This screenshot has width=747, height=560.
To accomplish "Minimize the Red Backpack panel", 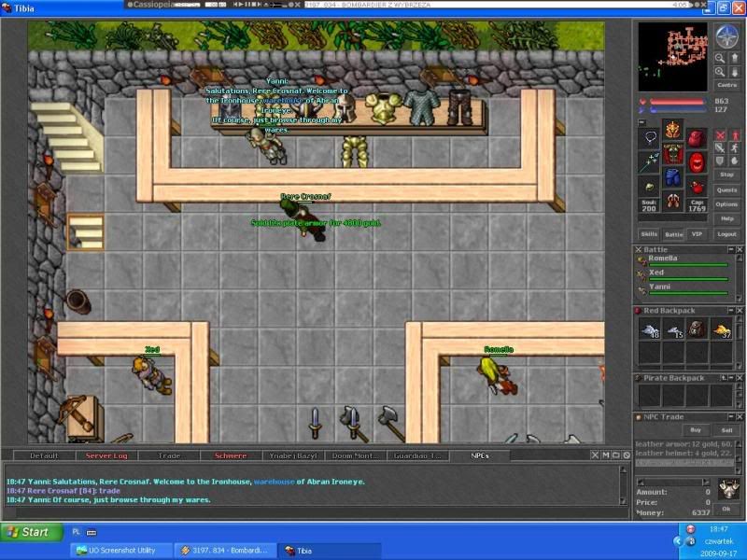I will pos(731,311).
